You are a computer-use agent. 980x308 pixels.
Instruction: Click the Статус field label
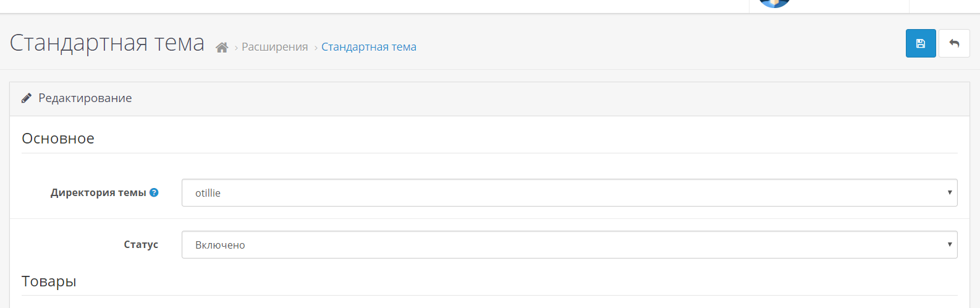141,244
